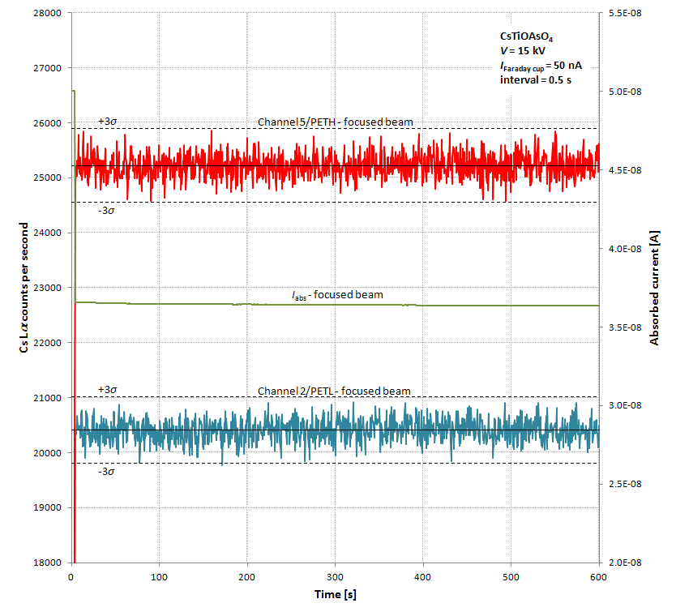Click the 'Channel 2/PETL - focused beam' label

(x=334, y=391)
